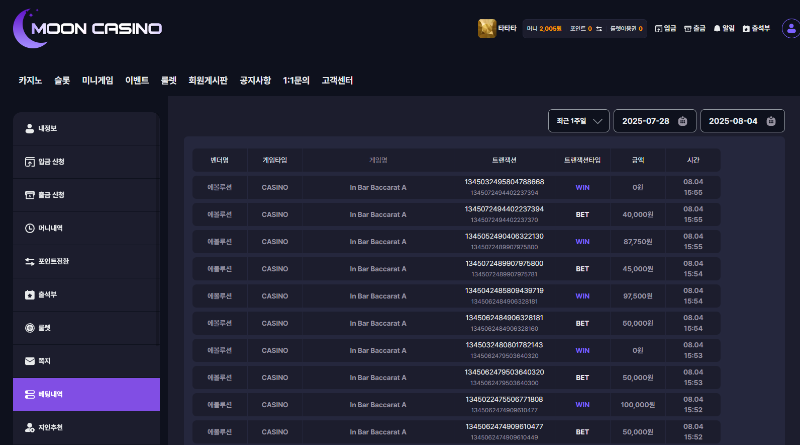This screenshot has height=445, width=800.
Task: Click the 87,750원 amount cell
Action: click(638, 242)
